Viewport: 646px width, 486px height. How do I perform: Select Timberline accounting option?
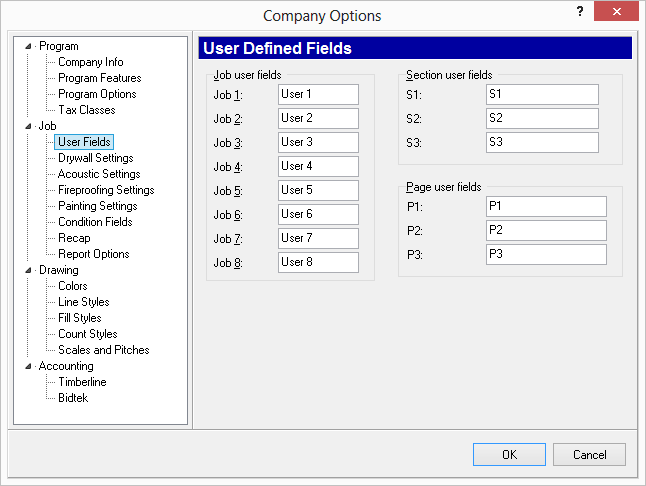82,382
